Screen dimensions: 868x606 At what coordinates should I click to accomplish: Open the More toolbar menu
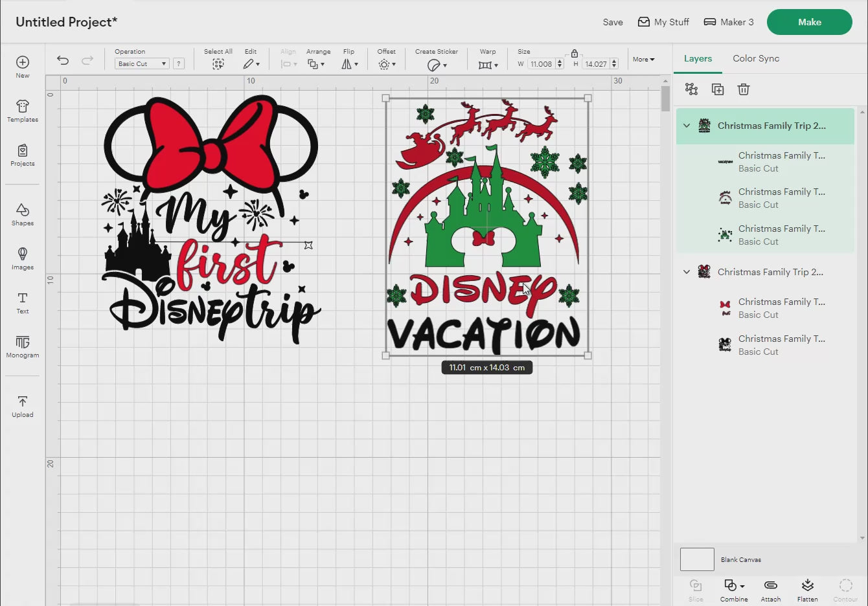(x=644, y=59)
